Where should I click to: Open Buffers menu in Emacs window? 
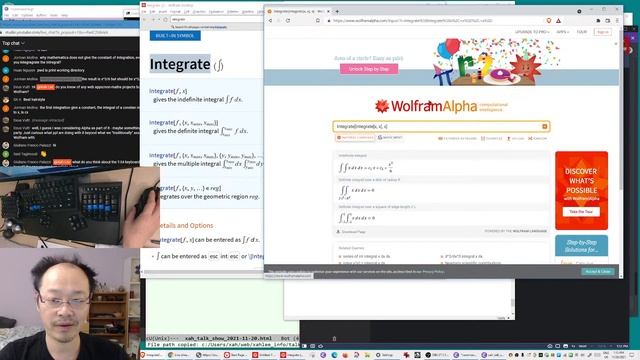point(41,15)
